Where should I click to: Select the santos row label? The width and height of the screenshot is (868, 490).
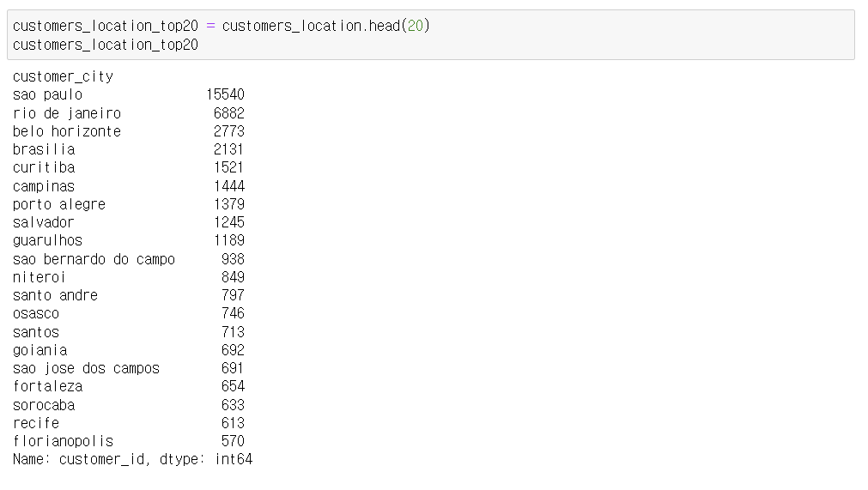click(36, 332)
